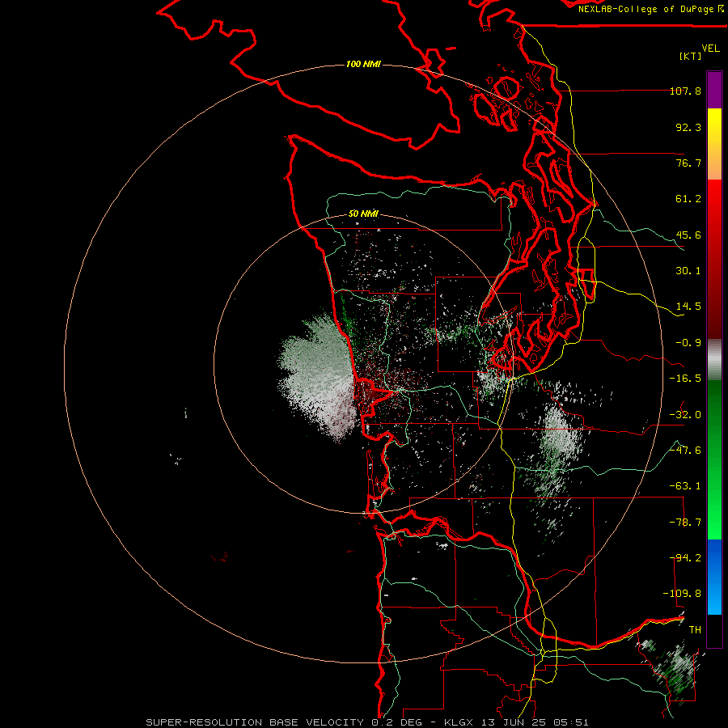
Task: Click the "100 NMI" range ring label
Action: [363, 64]
